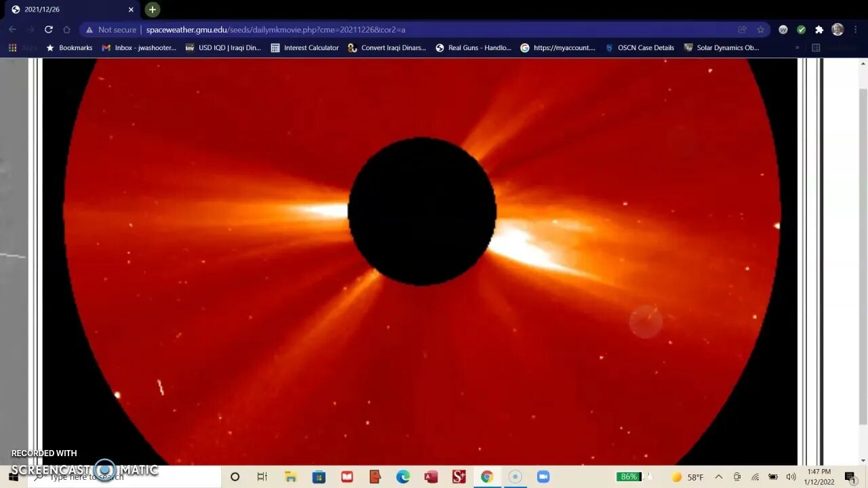
Task: Open the Windows Start menu
Action: coord(14,476)
